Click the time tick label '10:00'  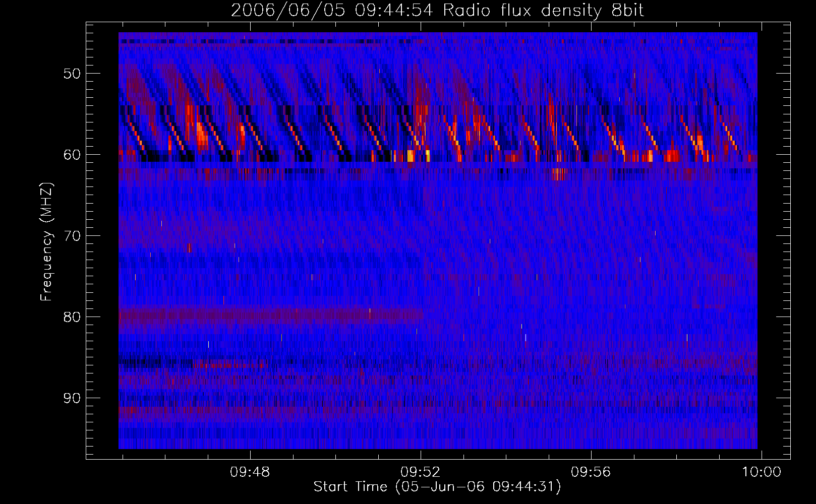pos(761,472)
